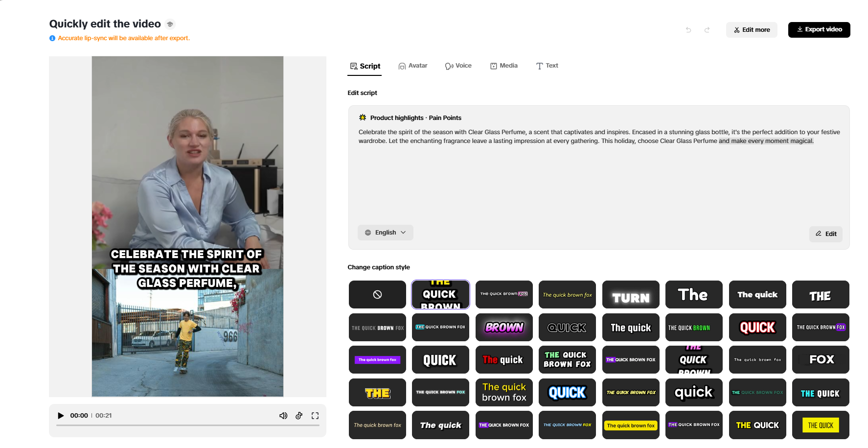Click the 'Product highlights · Pain Points' label
868x448 pixels.
(416, 118)
